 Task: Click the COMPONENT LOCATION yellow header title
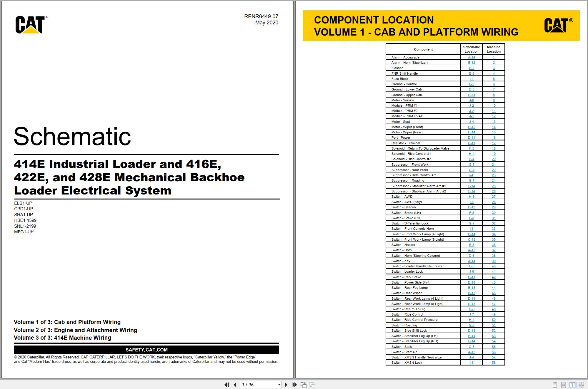coord(374,20)
